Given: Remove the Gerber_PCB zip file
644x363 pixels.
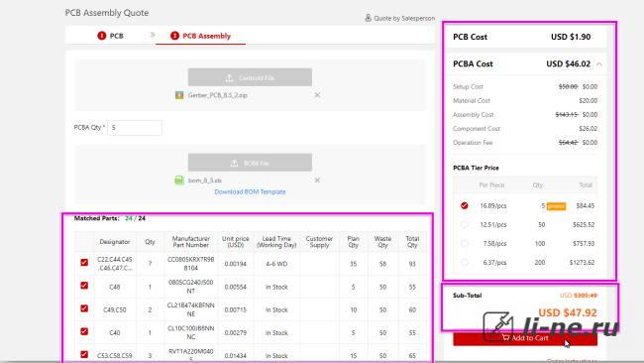Looking at the screenshot, I should [x=317, y=95].
